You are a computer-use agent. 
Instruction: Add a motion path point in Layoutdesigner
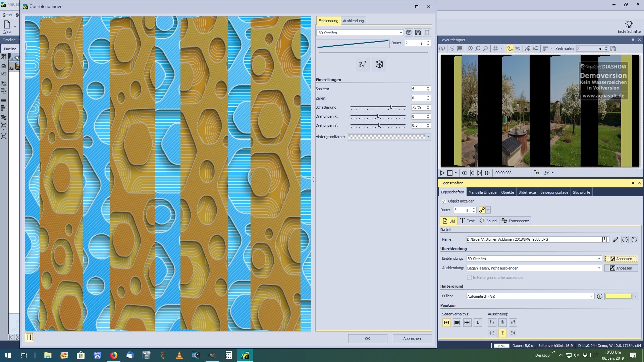(528, 49)
